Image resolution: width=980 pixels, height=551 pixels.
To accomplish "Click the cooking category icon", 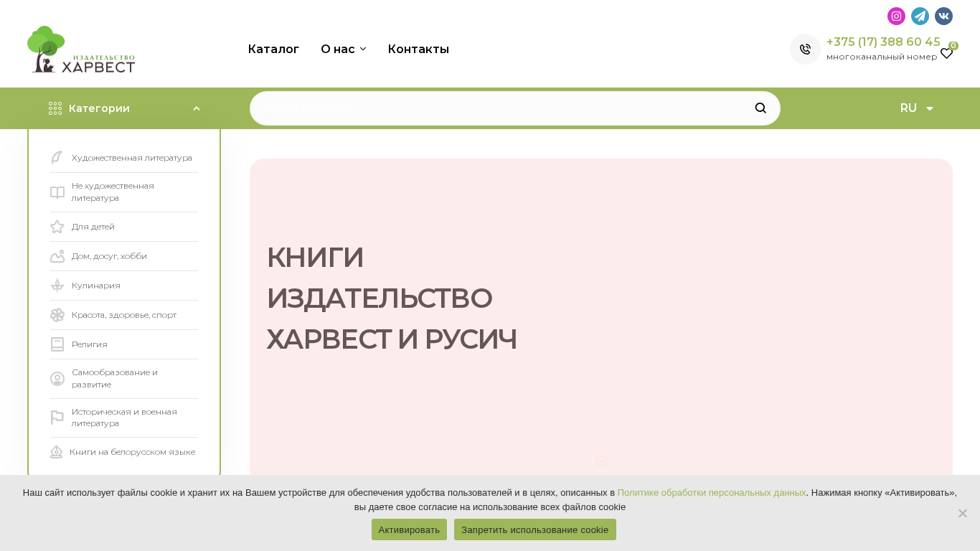I will [57, 286].
